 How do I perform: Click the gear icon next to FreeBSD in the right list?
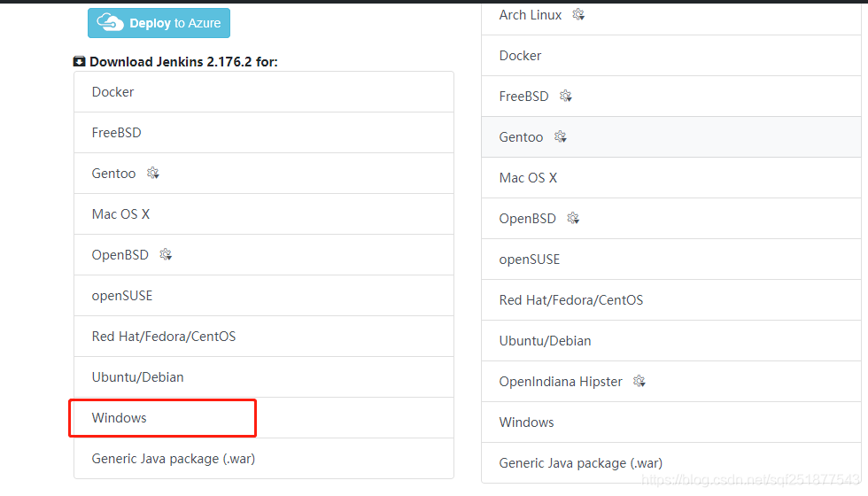(565, 96)
